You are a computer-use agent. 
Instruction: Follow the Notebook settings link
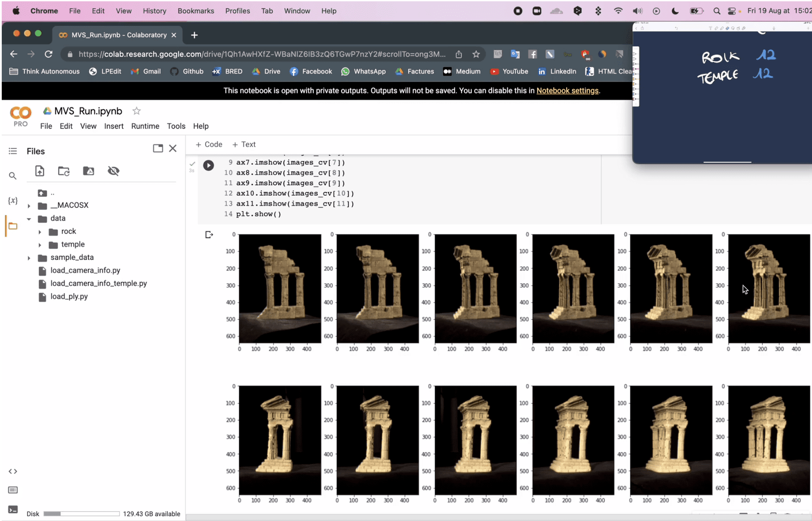[567, 91]
